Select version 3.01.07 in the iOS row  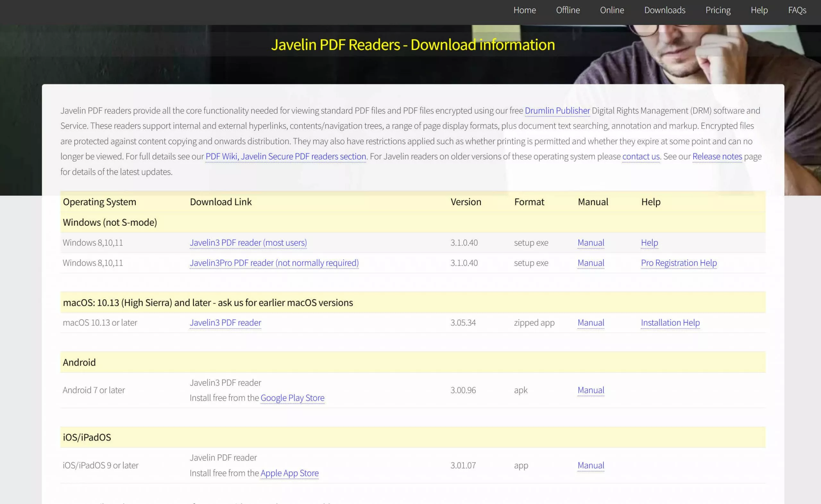click(463, 465)
